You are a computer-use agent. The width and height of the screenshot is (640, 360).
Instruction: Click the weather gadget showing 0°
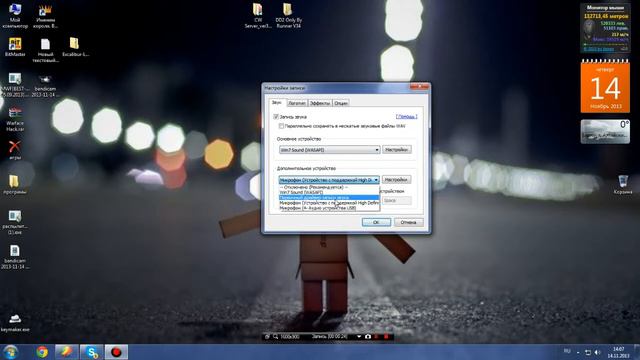605,131
